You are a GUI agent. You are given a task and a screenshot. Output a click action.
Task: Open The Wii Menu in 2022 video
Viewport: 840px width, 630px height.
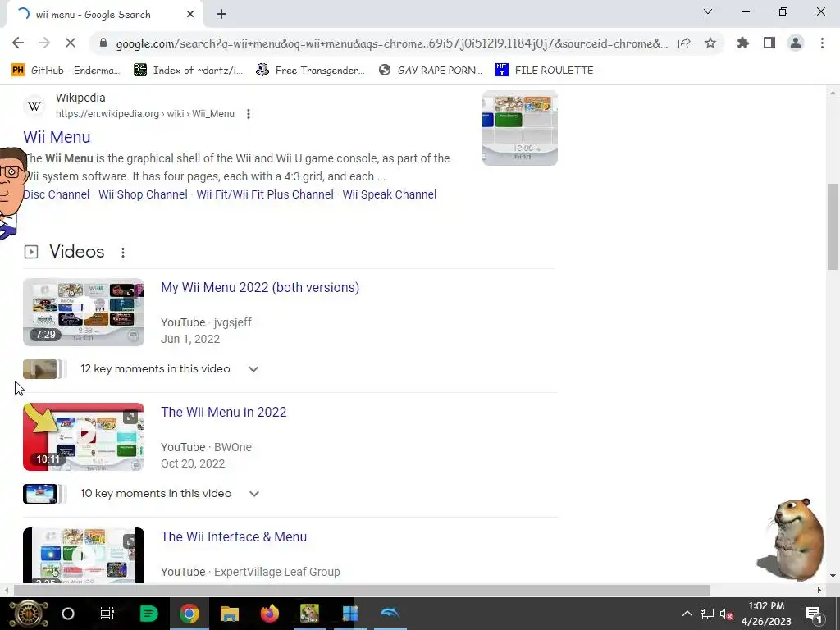223,412
